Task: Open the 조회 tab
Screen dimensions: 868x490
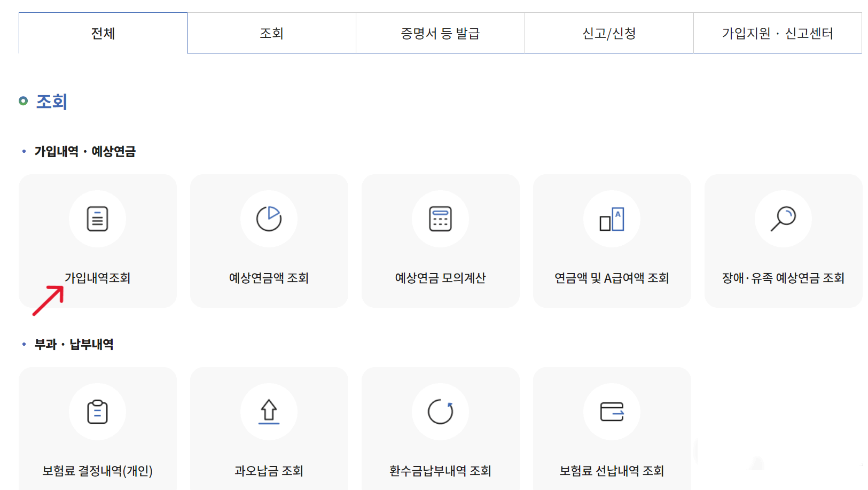Action: tap(271, 33)
